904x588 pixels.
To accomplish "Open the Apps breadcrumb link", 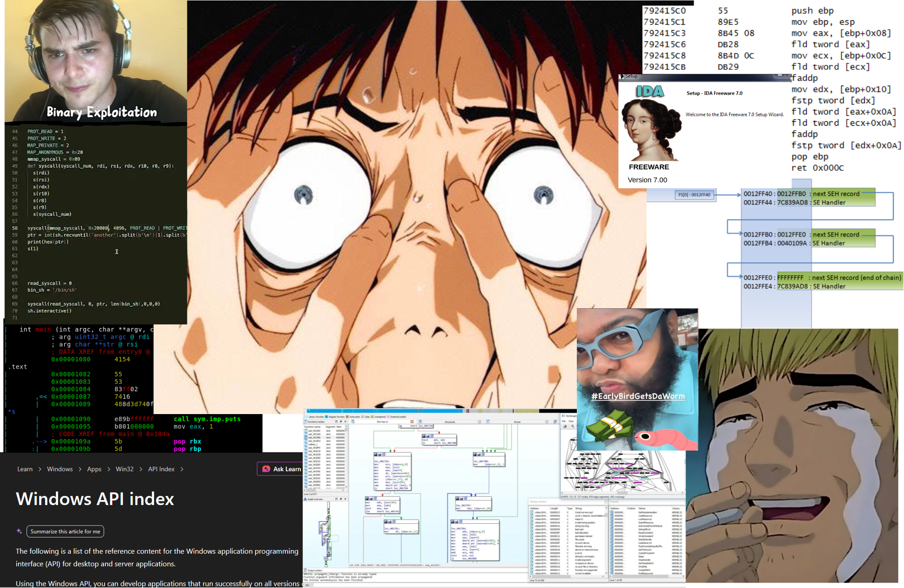I will click(94, 469).
